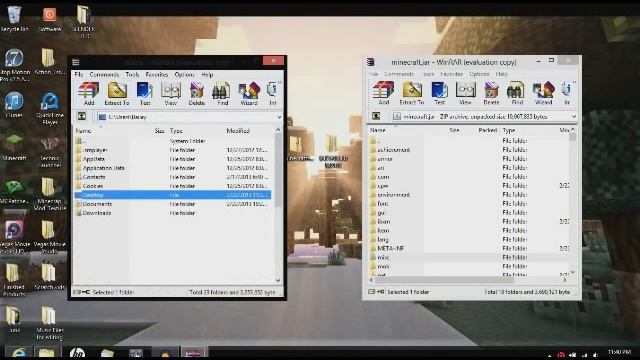This screenshot has width=640, height=360.
Task: Select the misc folder in minecraft.jar
Action: [x=469, y=257]
